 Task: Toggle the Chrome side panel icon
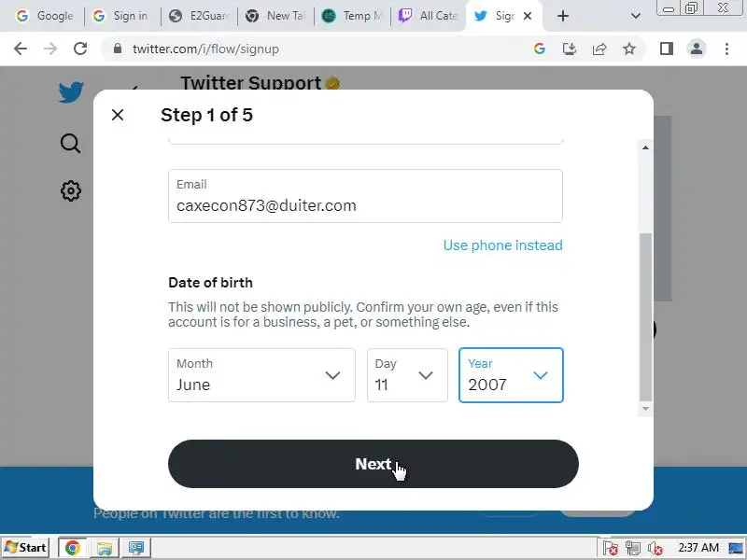667,49
